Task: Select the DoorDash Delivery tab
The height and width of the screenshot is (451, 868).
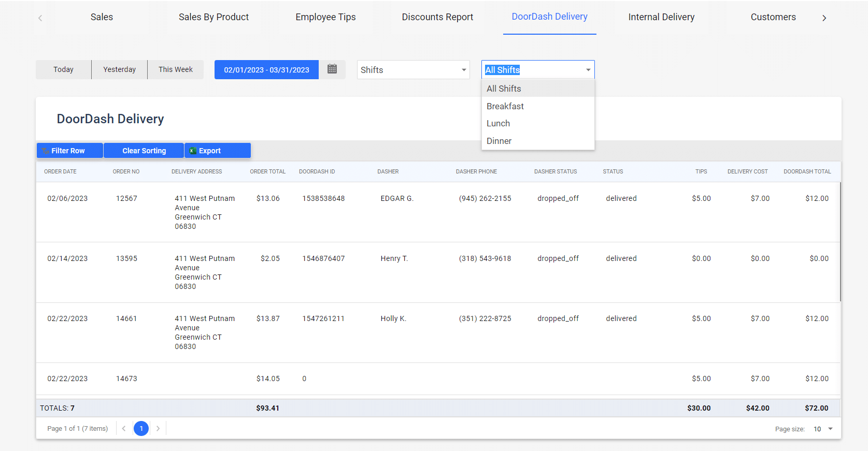Action: pos(549,17)
